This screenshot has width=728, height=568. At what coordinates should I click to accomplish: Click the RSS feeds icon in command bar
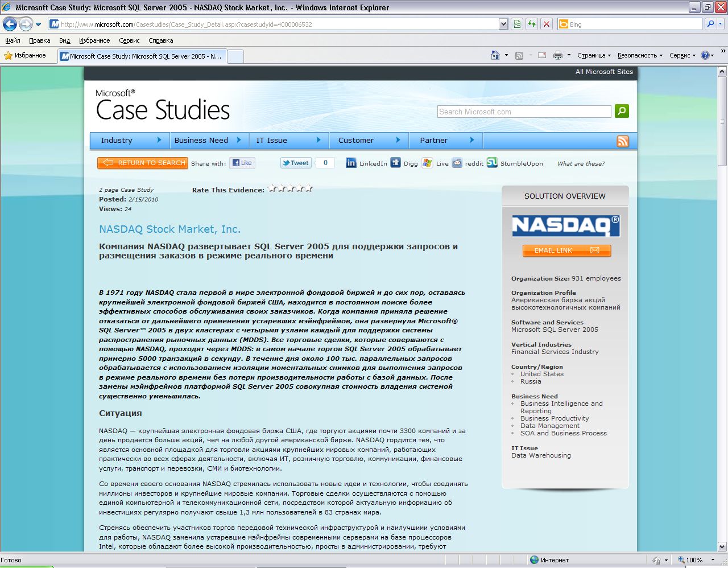[x=519, y=55]
